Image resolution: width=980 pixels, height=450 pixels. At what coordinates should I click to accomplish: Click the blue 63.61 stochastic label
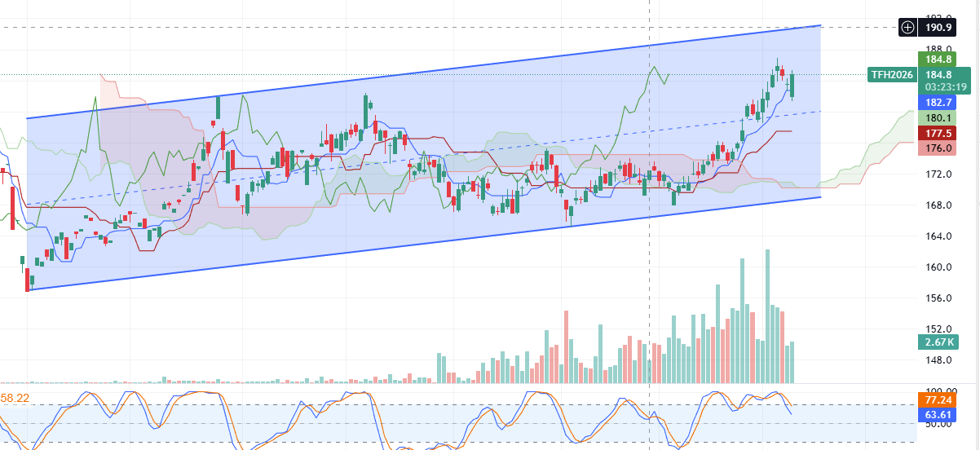pos(938,415)
